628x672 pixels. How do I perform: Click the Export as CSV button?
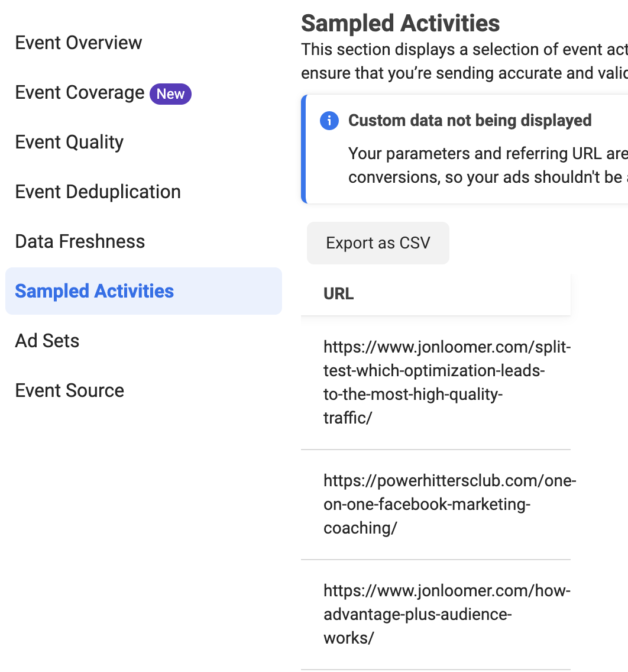click(x=378, y=243)
